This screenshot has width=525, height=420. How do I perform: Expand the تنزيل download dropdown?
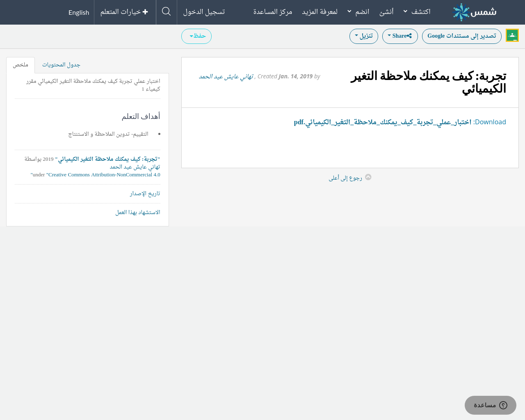[x=363, y=36]
